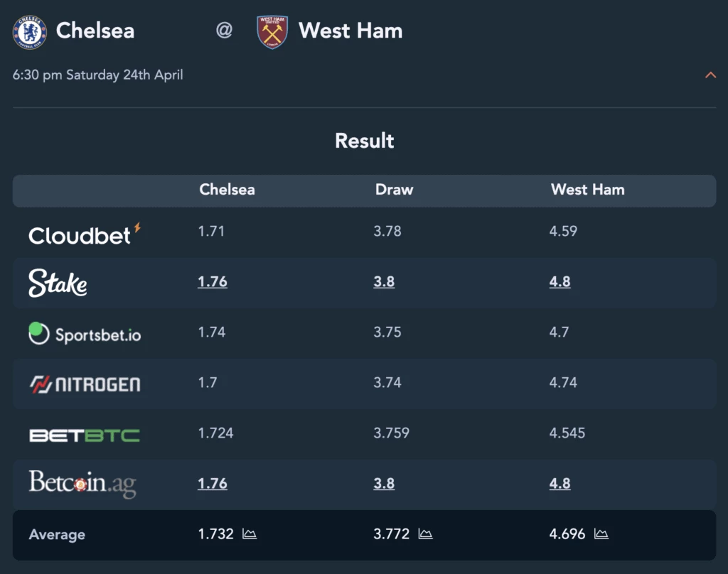Click the Draw column header
This screenshot has height=574, width=728.
tap(394, 190)
